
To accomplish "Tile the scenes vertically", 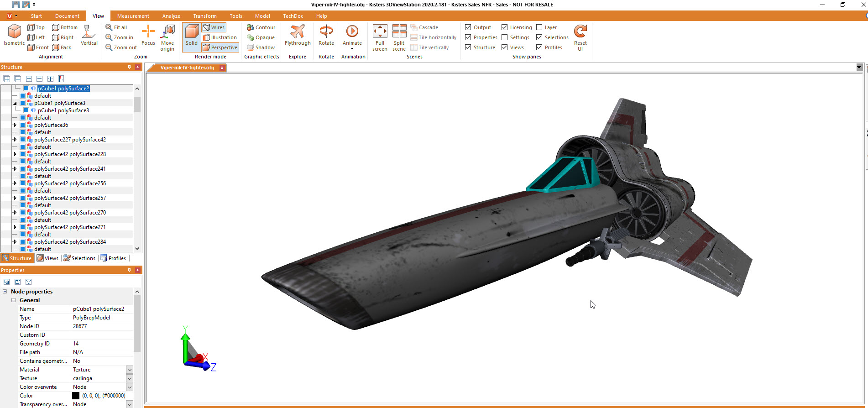I will click(x=430, y=47).
